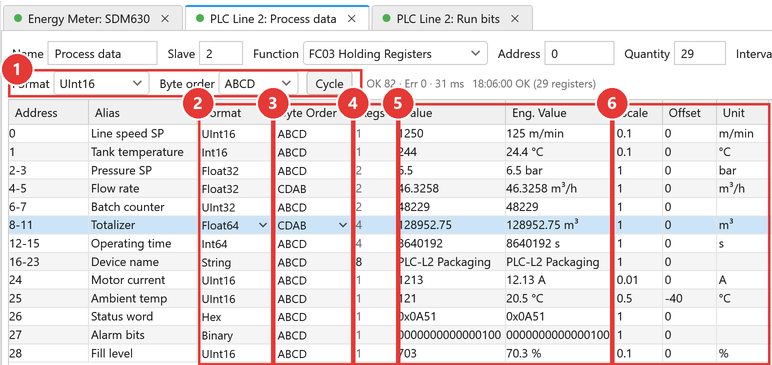
Task: Open the default Byte order ABCD dropdown
Action: click(258, 84)
